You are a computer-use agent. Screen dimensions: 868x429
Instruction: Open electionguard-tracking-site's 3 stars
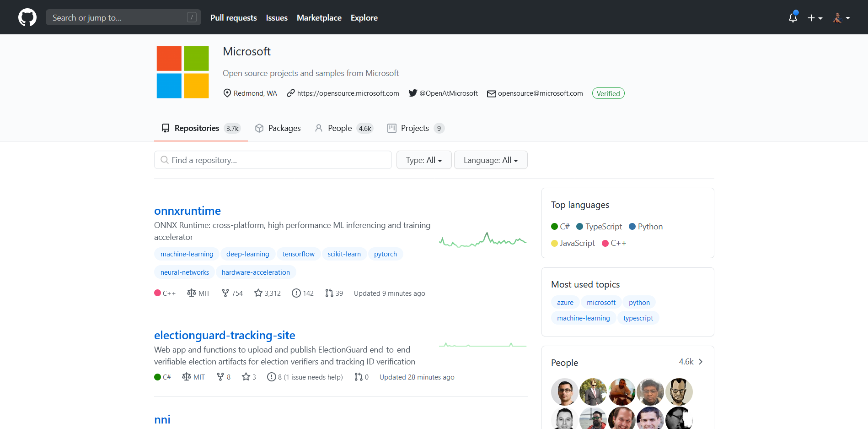pos(249,377)
